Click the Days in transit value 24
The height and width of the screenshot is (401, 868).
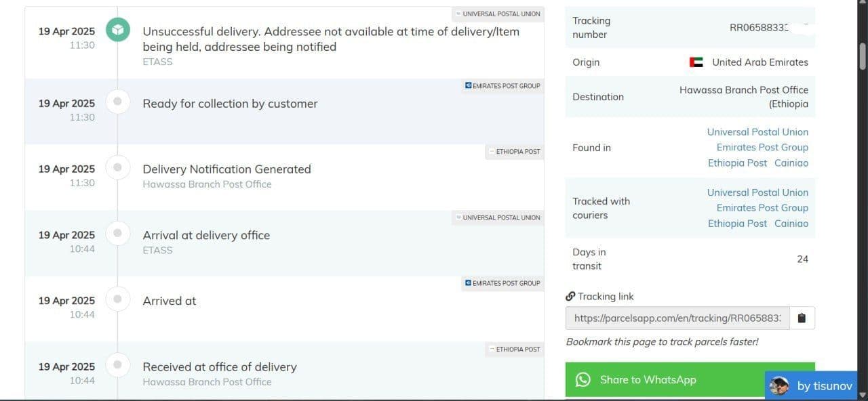(x=803, y=259)
